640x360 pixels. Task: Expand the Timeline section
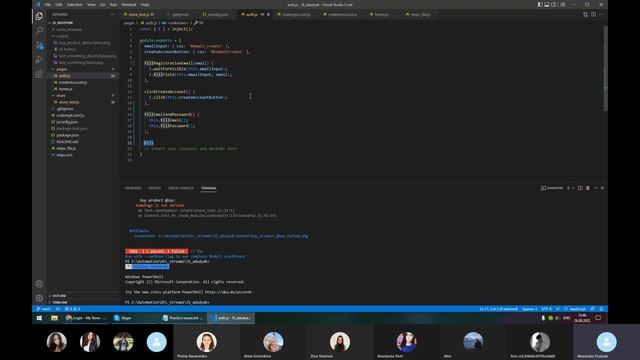pyautogui.click(x=83, y=302)
